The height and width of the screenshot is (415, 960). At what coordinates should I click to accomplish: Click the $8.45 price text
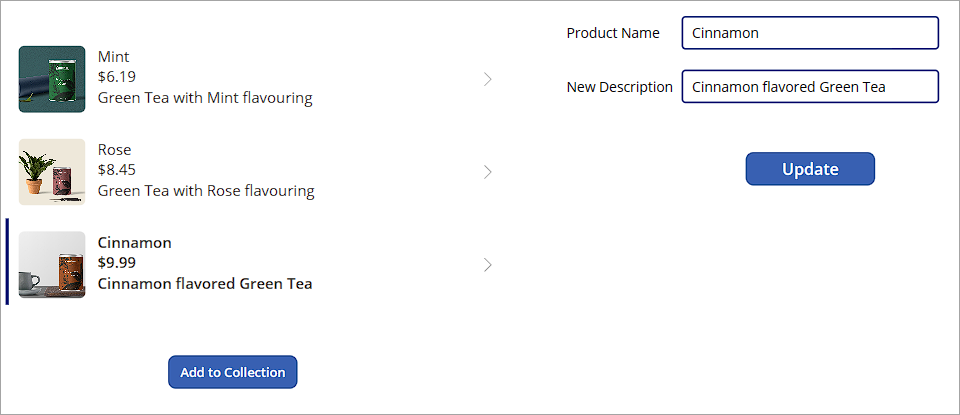point(117,170)
